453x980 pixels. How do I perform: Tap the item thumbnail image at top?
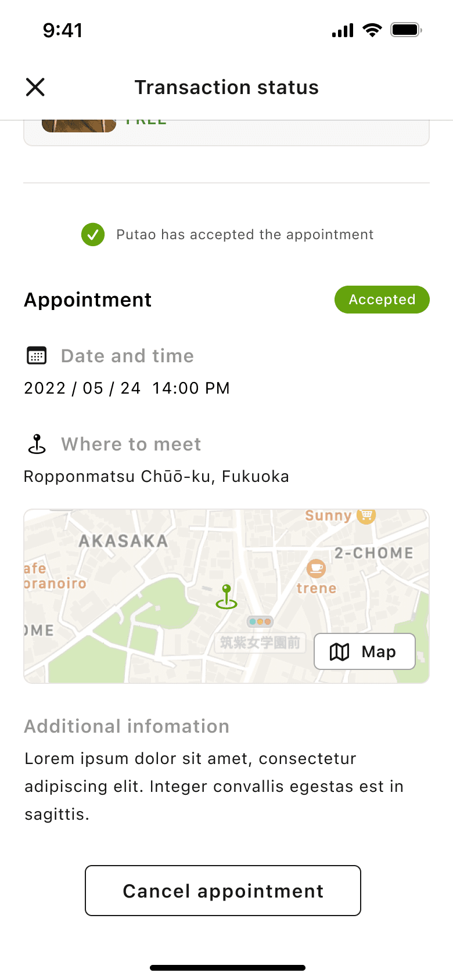[79, 126]
